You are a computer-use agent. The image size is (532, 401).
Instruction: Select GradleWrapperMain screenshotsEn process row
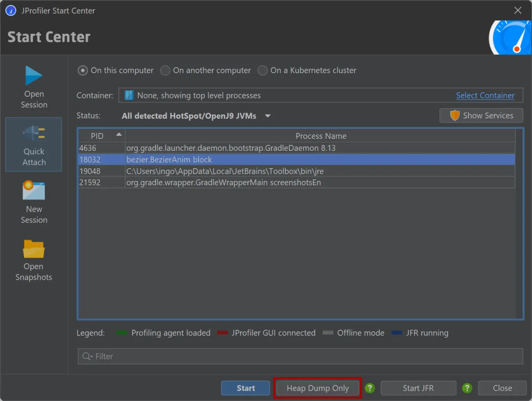(x=297, y=183)
